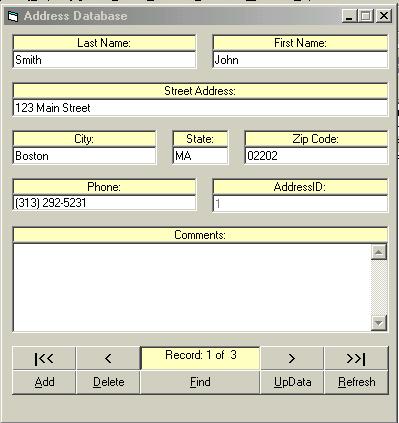Image resolution: width=399 pixels, height=423 pixels.
Task: Select the Zip Code field 02202
Action: coord(316,156)
